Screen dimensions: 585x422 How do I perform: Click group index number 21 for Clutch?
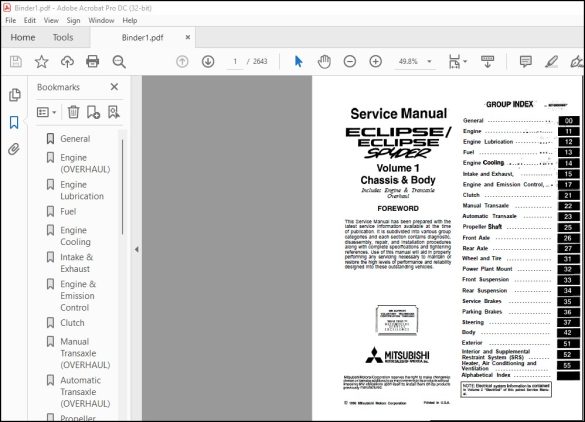click(568, 195)
